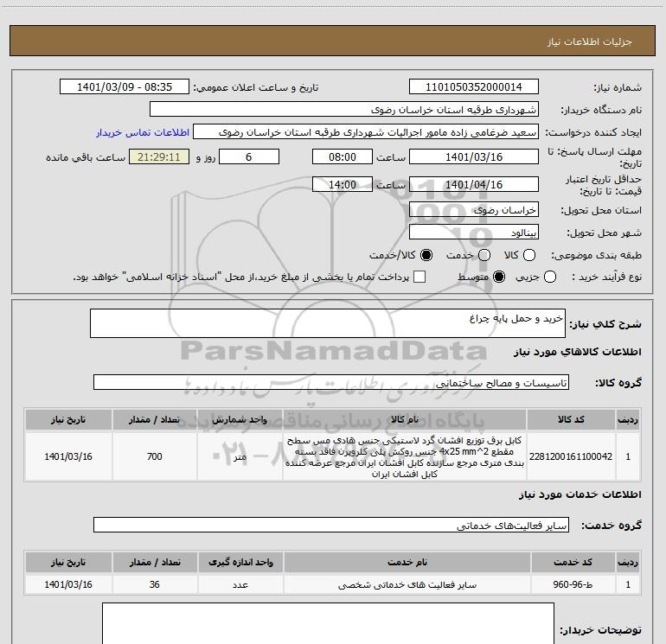Viewport: 666px width, 644px height.
Task: Click service name سایر فعالیت های خدماتی شخصی
Action: [407, 585]
